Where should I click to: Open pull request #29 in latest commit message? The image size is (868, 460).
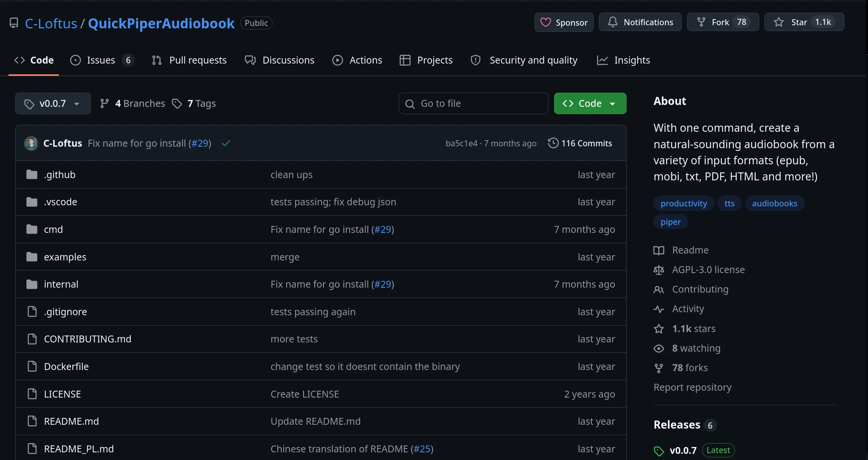200,143
